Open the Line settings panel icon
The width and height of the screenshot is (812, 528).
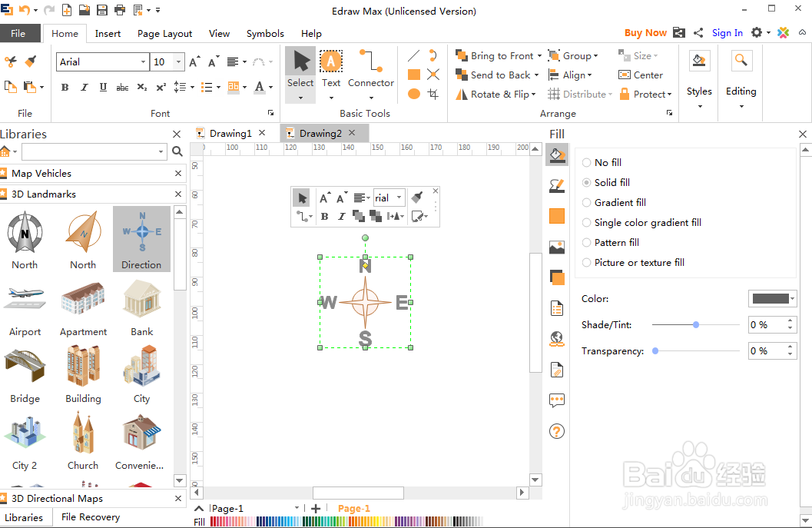coord(557,185)
